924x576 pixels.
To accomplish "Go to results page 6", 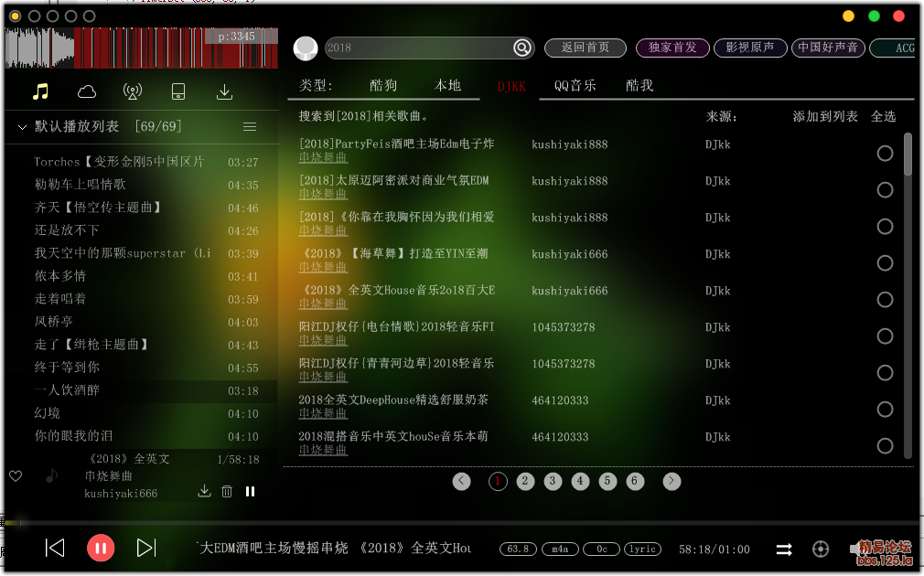I will point(634,481).
